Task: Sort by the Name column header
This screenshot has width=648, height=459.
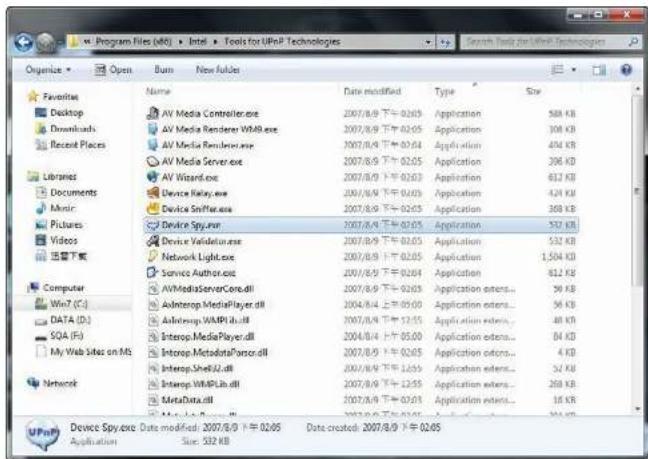Action: pyautogui.click(x=158, y=91)
